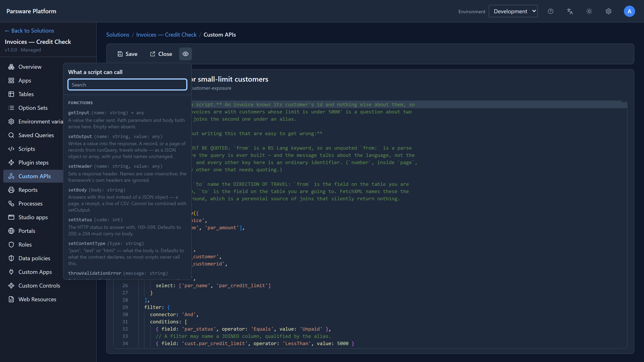
Task: Click 'What a script can call' heading
Action: (95, 72)
